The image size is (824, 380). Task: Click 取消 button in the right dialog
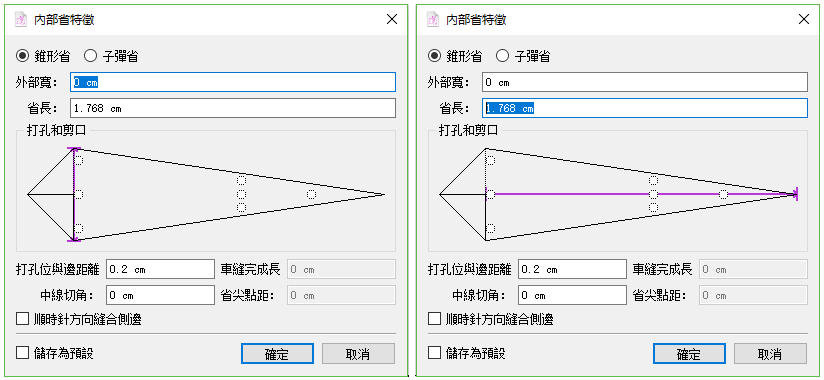point(770,354)
